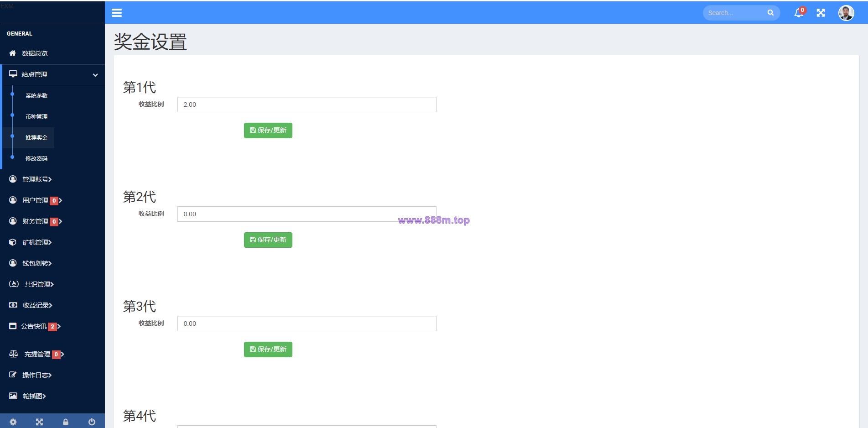
Task: Click the user icon beside 用户管理
Action: (13, 200)
